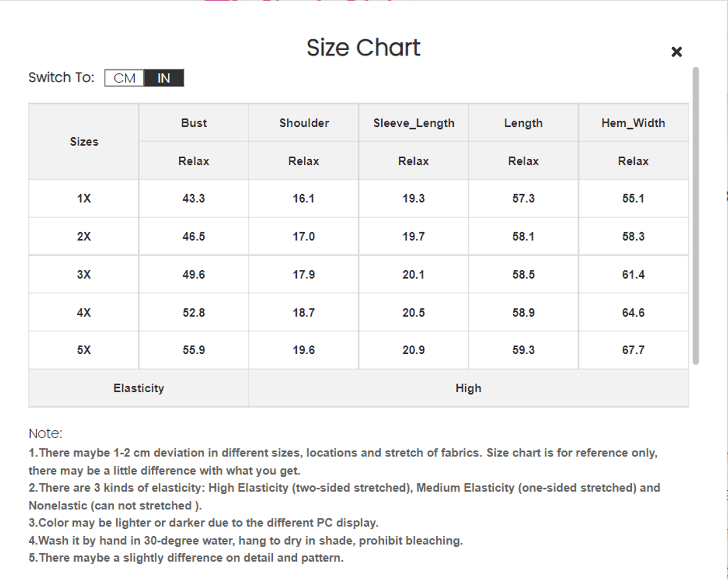Image resolution: width=728 pixels, height=580 pixels.
Task: Click the Elasticity row label
Action: tap(138, 388)
